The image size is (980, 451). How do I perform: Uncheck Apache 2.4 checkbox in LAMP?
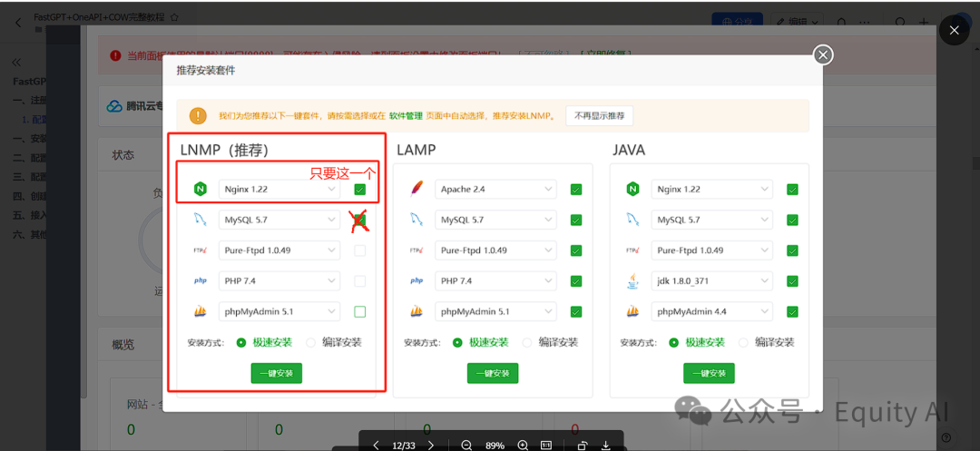pos(576,190)
